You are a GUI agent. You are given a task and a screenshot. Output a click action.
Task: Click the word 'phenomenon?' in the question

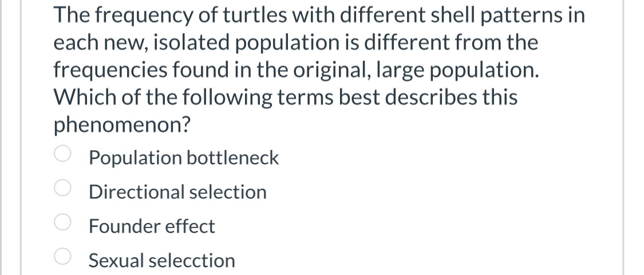tap(122, 125)
